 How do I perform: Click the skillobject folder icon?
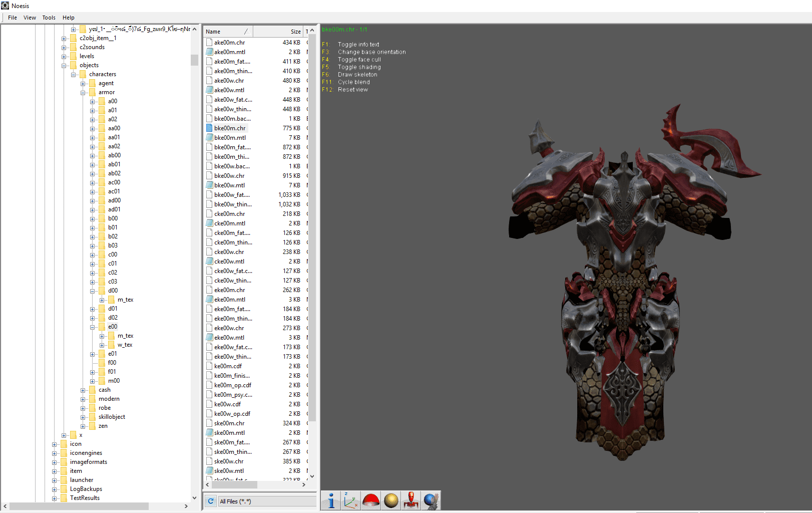pyautogui.click(x=92, y=417)
